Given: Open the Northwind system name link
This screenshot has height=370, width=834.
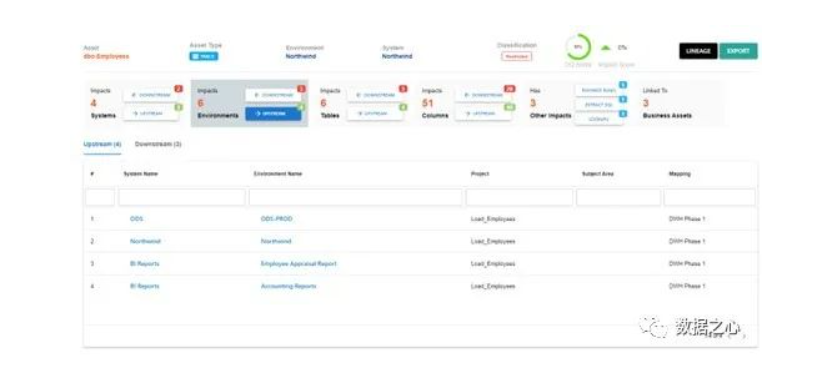Looking at the screenshot, I should (x=145, y=241).
